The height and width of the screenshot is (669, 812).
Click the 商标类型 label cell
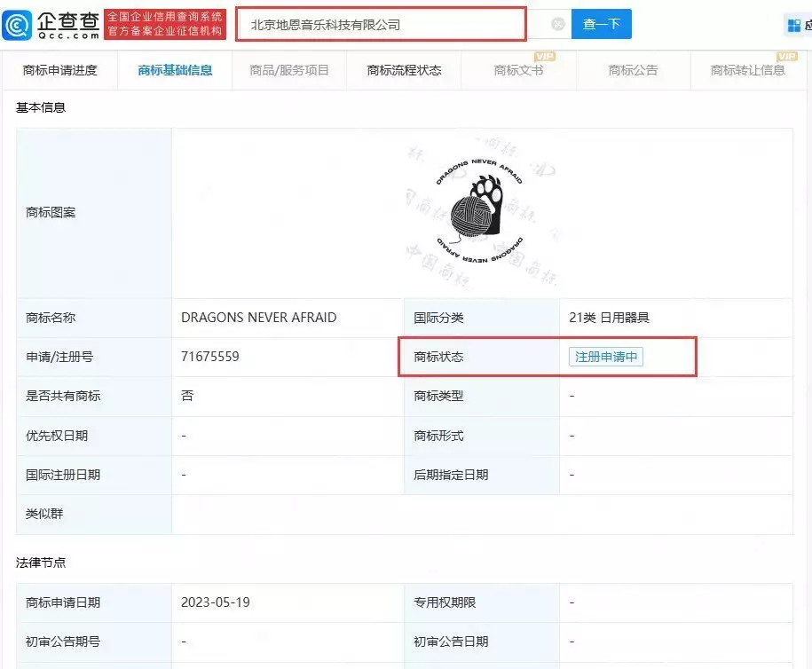pyautogui.click(x=482, y=396)
